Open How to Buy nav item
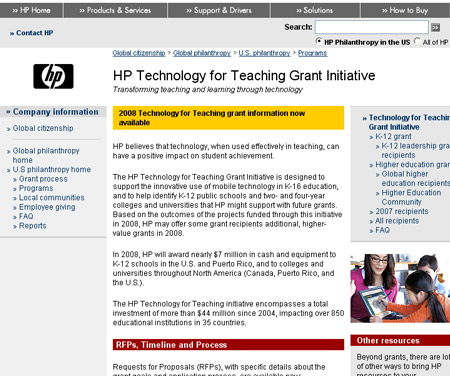Image resolution: width=450 pixels, height=376 pixels. [x=405, y=10]
